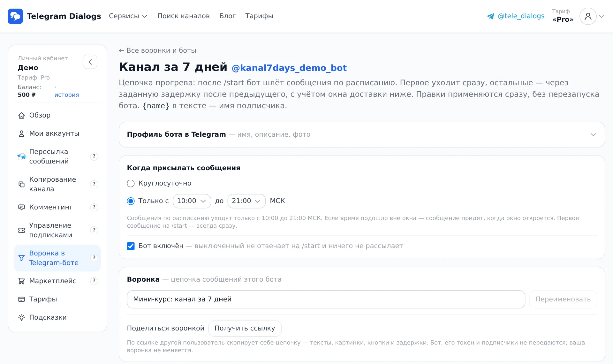This screenshot has width=613, height=364.
Task: Click the comment icon beside Комментинг
Action: pyautogui.click(x=21, y=207)
